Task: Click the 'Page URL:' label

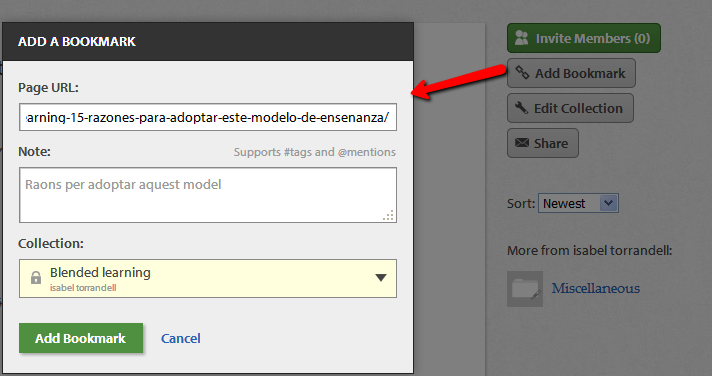Action: point(48,88)
